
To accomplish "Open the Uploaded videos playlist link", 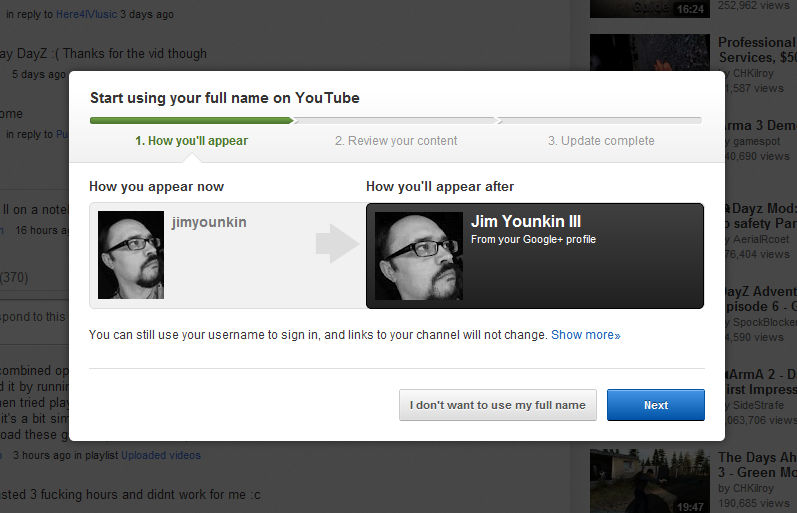I will pyautogui.click(x=161, y=455).
